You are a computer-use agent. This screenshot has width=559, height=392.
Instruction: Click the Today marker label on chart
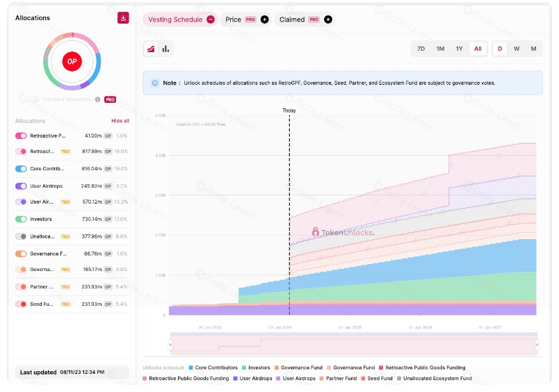(x=289, y=111)
